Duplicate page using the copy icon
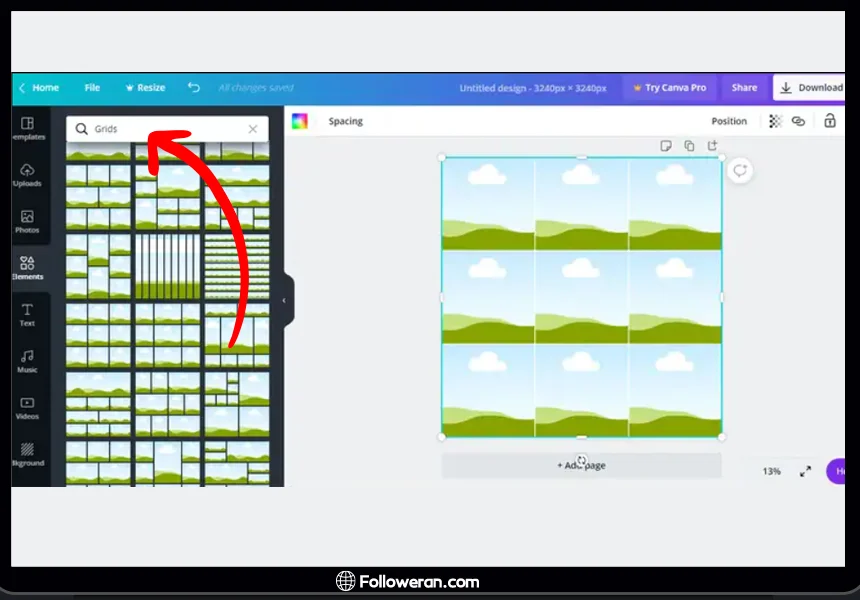The width and height of the screenshot is (860, 600). pyautogui.click(x=689, y=146)
